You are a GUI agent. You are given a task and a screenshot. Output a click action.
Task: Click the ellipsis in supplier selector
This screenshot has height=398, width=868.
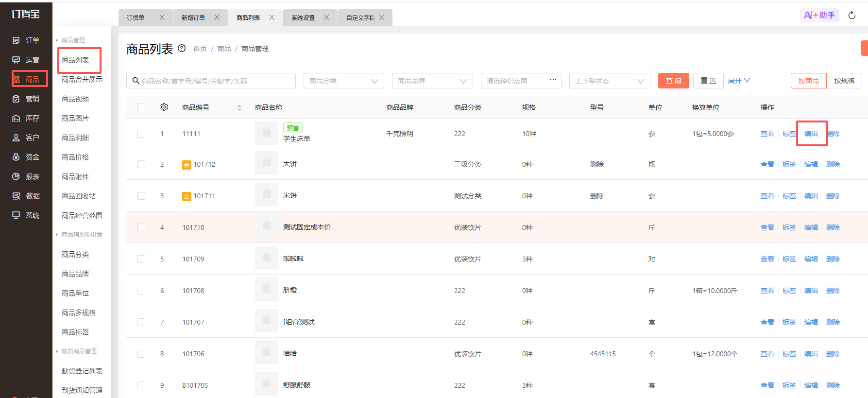(553, 80)
